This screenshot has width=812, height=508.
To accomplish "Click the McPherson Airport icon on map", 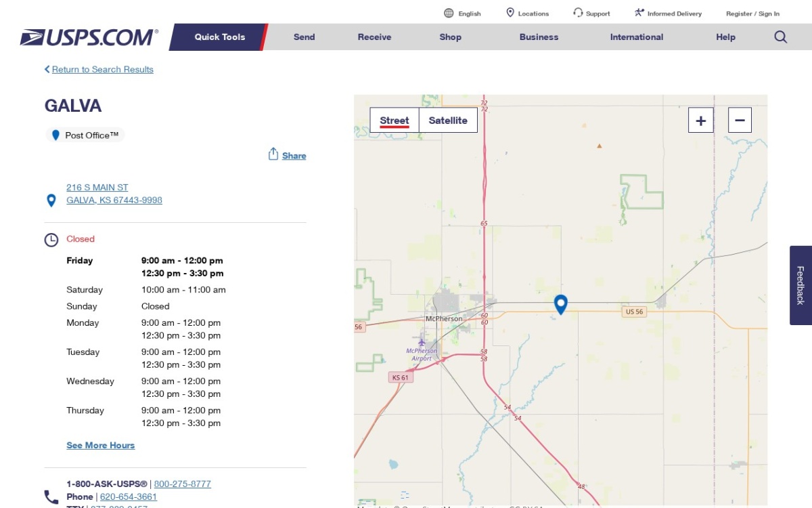I will (422, 342).
